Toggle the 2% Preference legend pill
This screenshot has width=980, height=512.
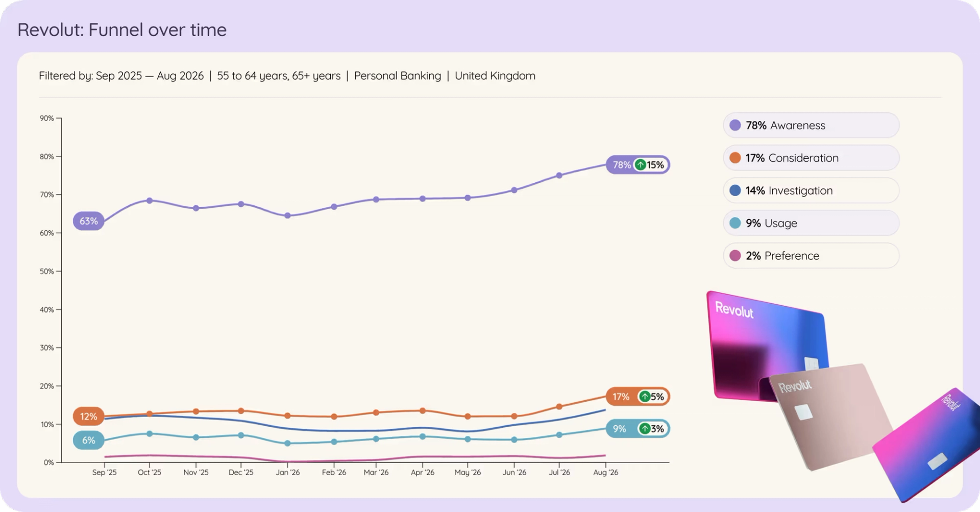point(811,256)
